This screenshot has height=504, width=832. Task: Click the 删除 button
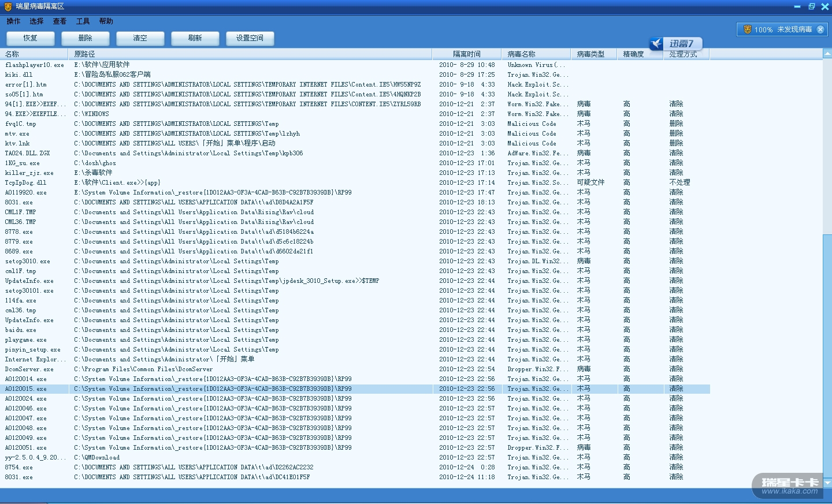[x=85, y=38]
